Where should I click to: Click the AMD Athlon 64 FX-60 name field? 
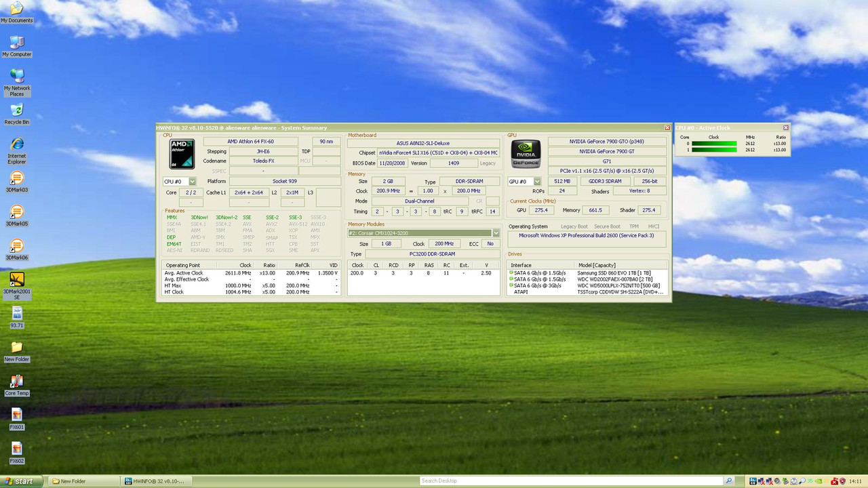point(252,142)
